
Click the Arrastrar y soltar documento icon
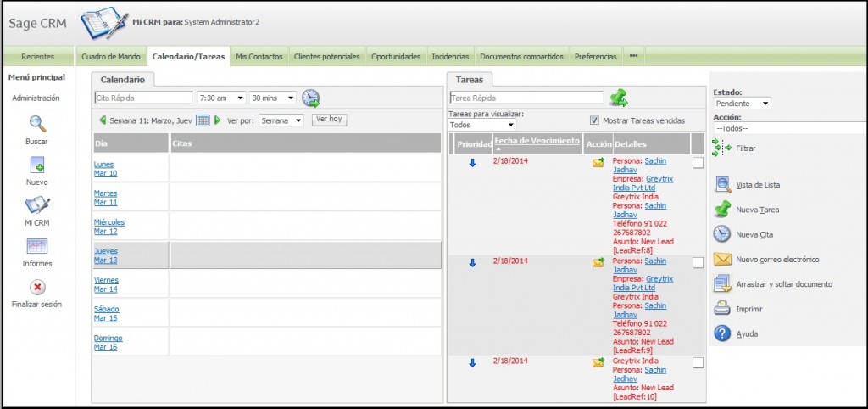(x=722, y=283)
